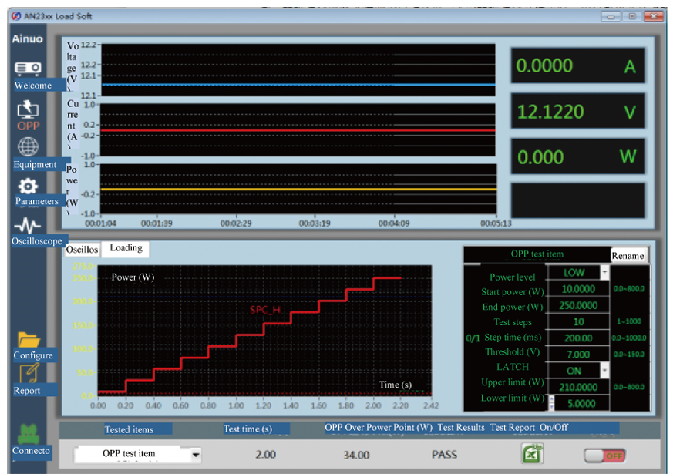
Task: Click the 00:05:13 time axis label
Action: 496,224
